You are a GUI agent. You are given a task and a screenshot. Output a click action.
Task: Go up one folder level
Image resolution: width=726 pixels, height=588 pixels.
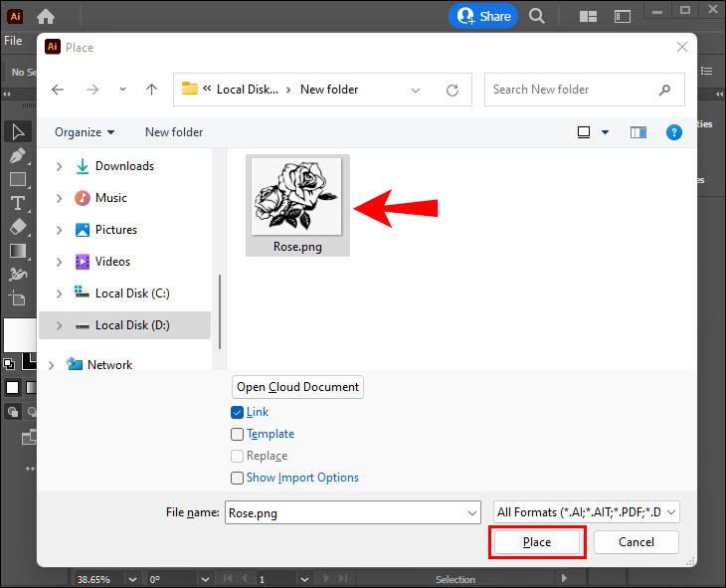click(151, 90)
